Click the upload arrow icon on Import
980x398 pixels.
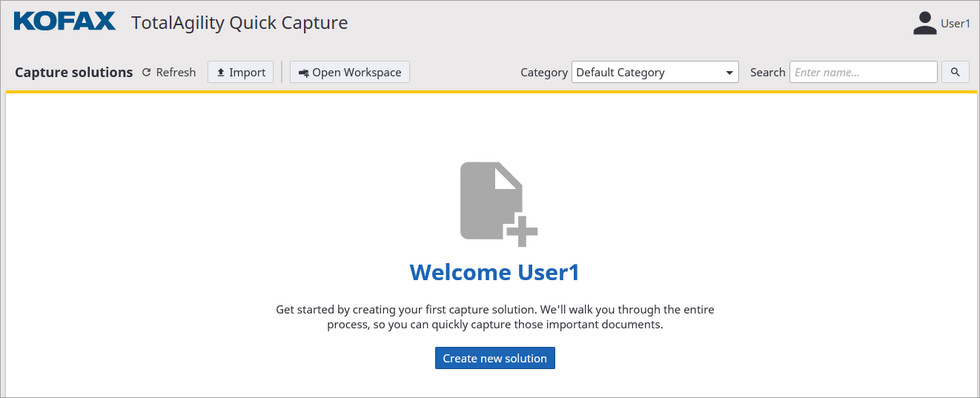point(220,73)
